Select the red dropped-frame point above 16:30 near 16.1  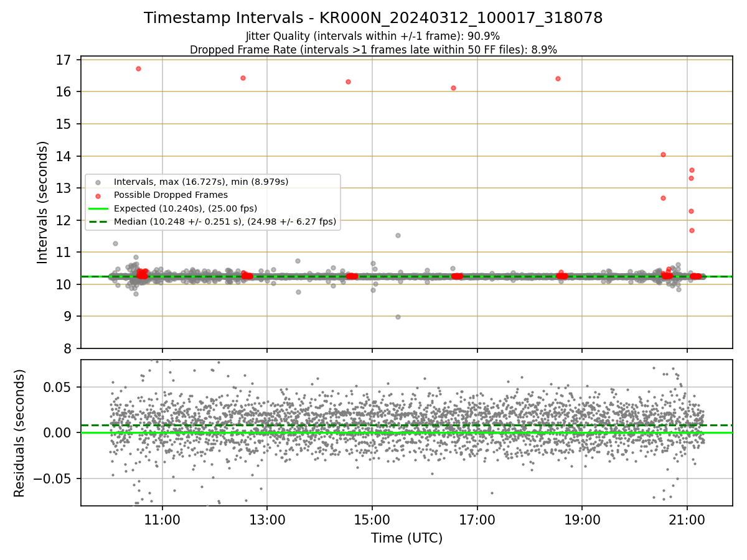click(453, 88)
